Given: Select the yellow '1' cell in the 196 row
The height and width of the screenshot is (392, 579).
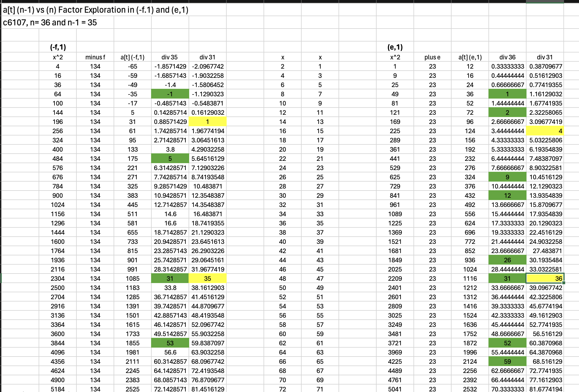Looking at the screenshot, I should pos(208,122).
